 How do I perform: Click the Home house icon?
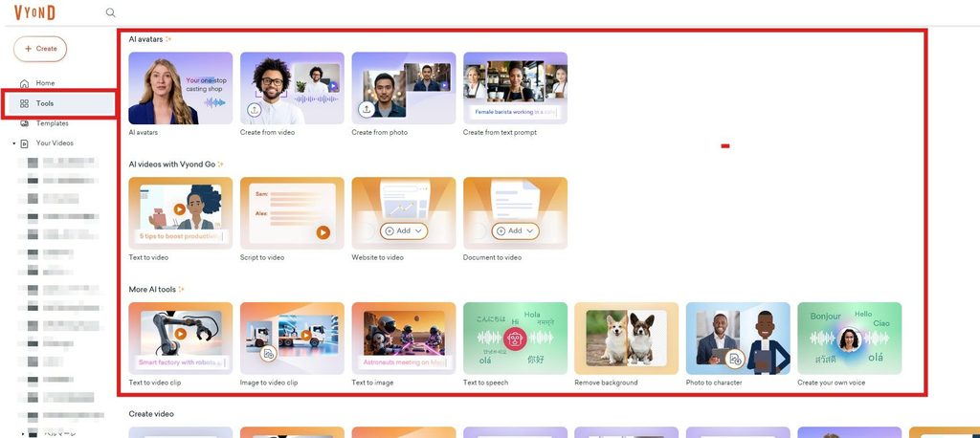click(24, 83)
